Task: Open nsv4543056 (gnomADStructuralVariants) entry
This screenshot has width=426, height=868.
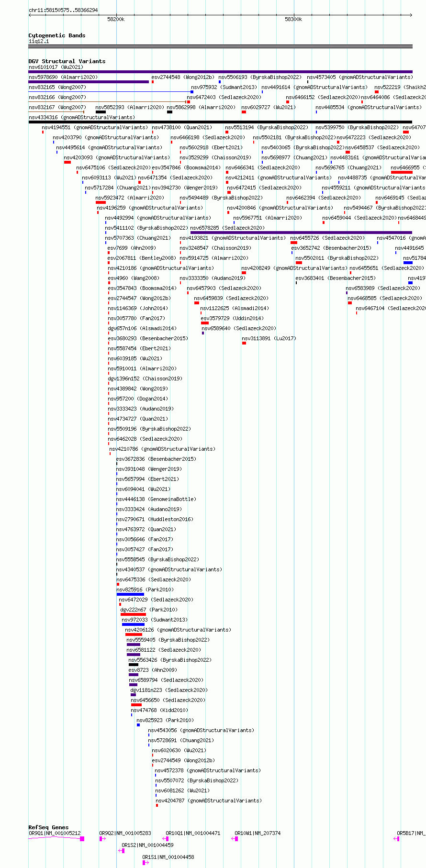Action: 201,730
